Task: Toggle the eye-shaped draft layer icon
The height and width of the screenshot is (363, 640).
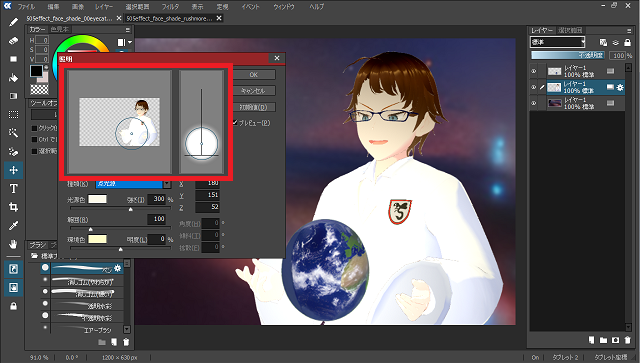Action: [x=616, y=42]
